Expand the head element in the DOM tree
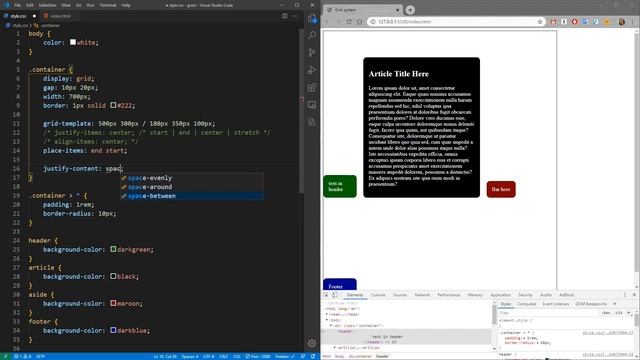 (x=327, y=315)
